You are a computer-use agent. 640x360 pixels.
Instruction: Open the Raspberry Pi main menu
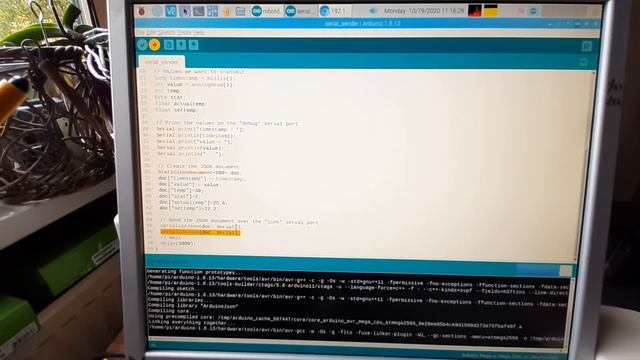pyautogui.click(x=142, y=11)
